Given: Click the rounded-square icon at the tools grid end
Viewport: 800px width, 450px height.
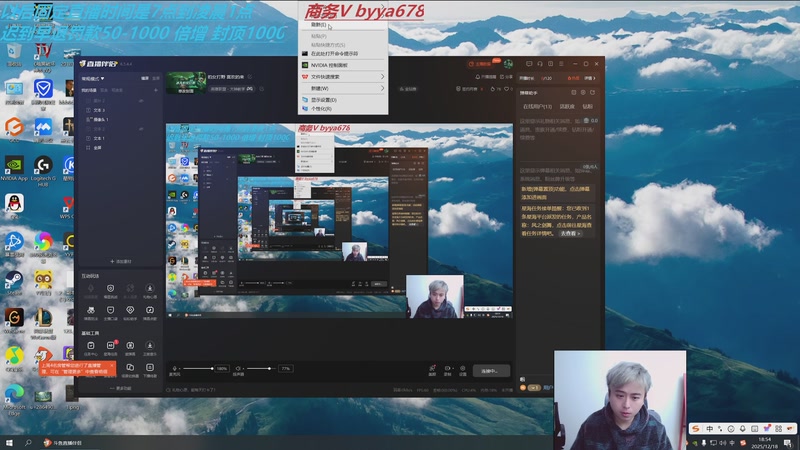Looking at the screenshot, I should [x=150, y=367].
